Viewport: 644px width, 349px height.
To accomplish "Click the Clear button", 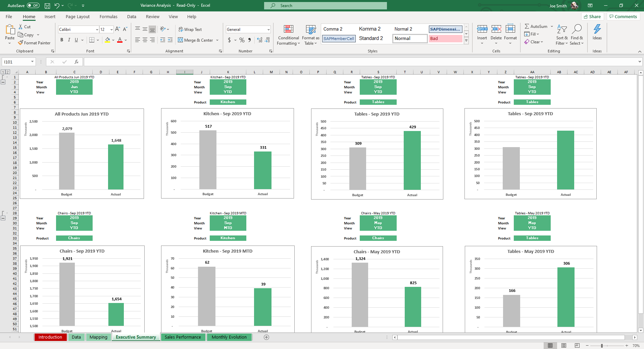I will 534,42.
